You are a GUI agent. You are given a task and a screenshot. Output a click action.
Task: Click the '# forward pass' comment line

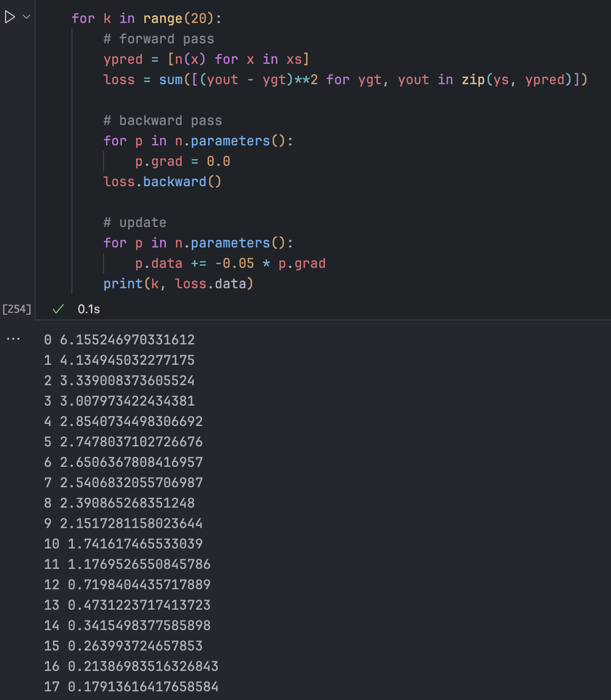coord(159,39)
